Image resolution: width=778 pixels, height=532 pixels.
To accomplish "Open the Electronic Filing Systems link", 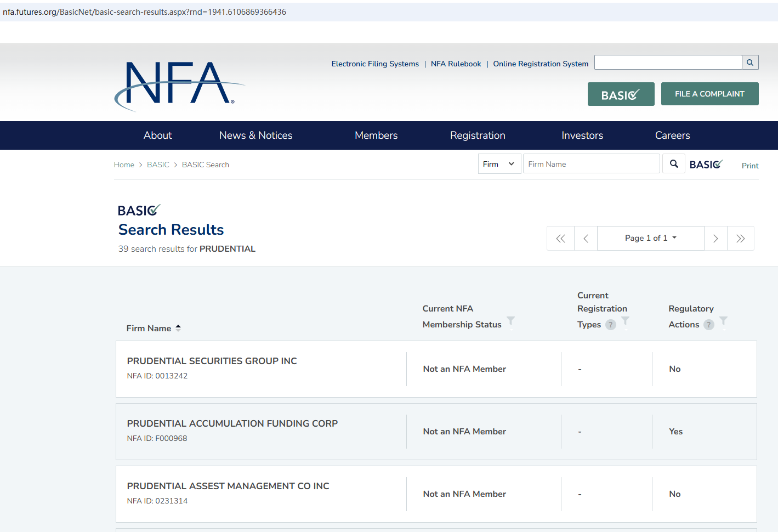I will (x=375, y=64).
